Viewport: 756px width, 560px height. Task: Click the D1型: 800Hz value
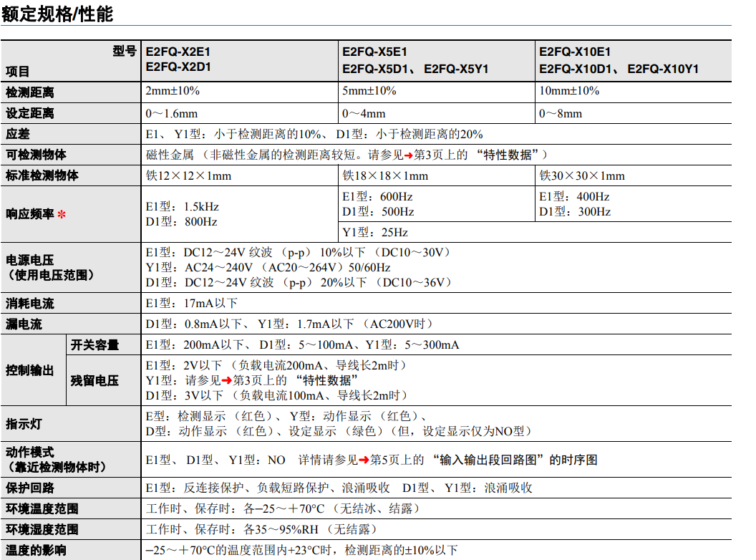181,222
